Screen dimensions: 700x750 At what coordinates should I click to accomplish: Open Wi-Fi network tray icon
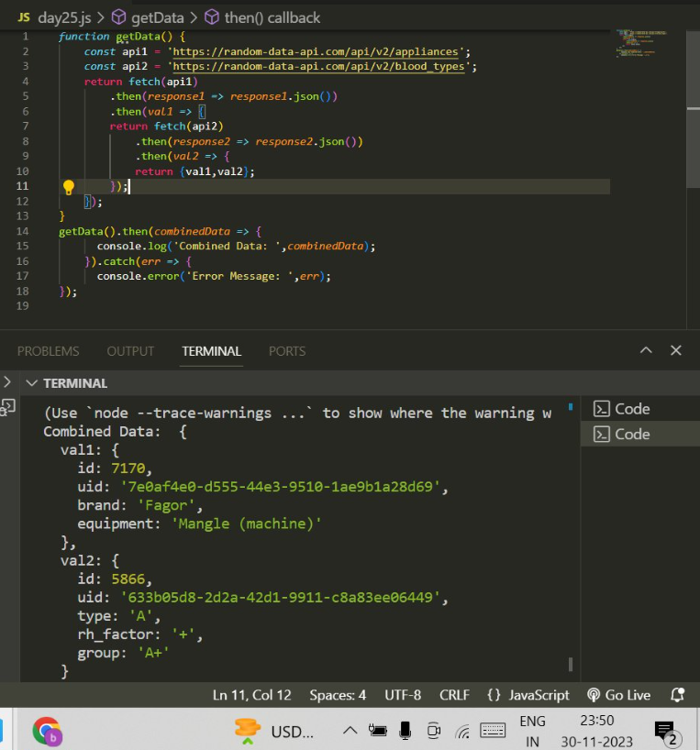point(462,732)
